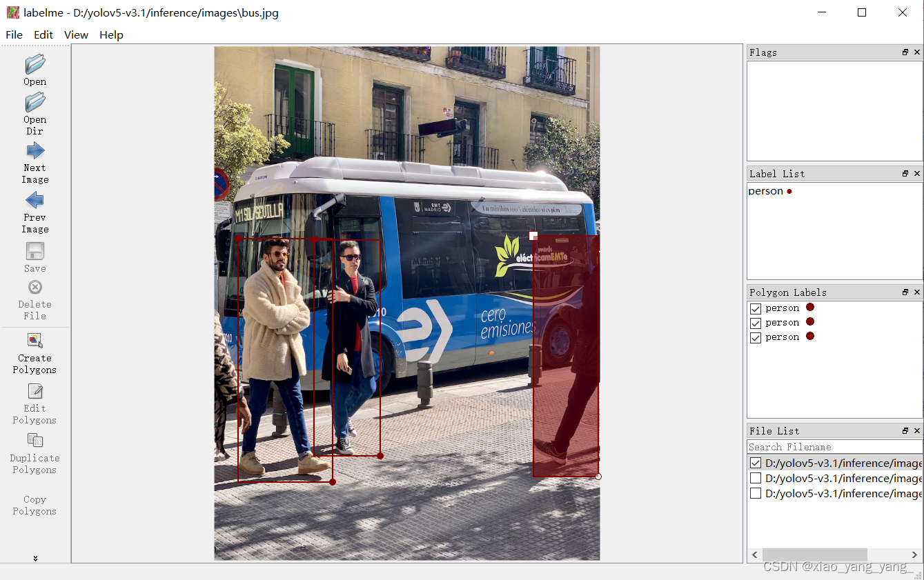Screen dimensions: 924x580
Task: Click the red dot beside Label List person
Action: click(x=789, y=192)
